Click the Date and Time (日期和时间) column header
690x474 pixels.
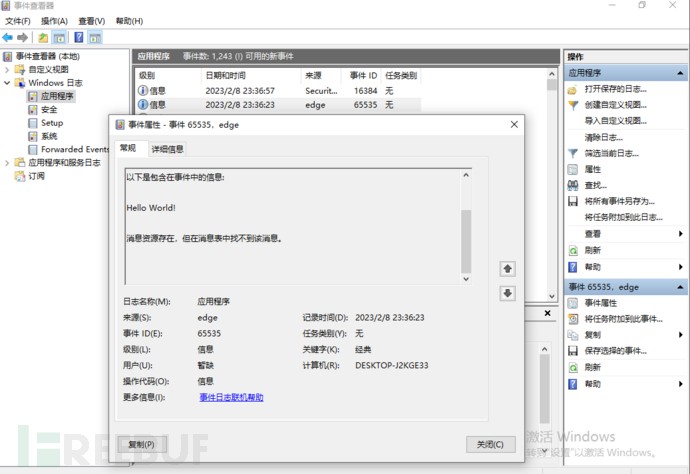click(x=251, y=76)
